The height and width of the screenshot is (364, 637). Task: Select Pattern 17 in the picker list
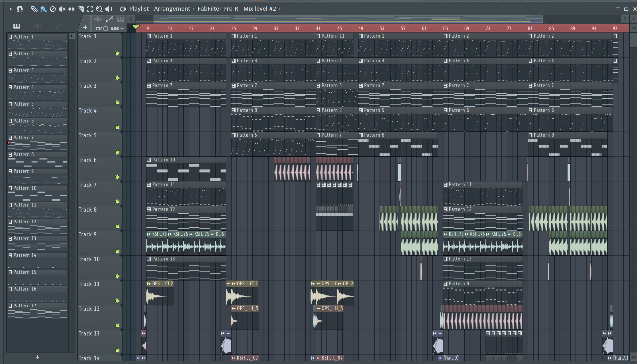point(38,311)
